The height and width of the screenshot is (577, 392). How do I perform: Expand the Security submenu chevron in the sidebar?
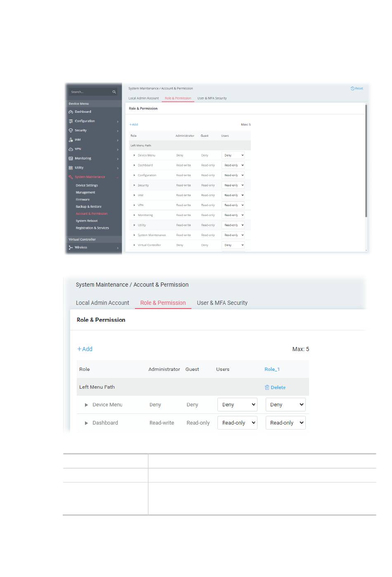[x=118, y=131]
